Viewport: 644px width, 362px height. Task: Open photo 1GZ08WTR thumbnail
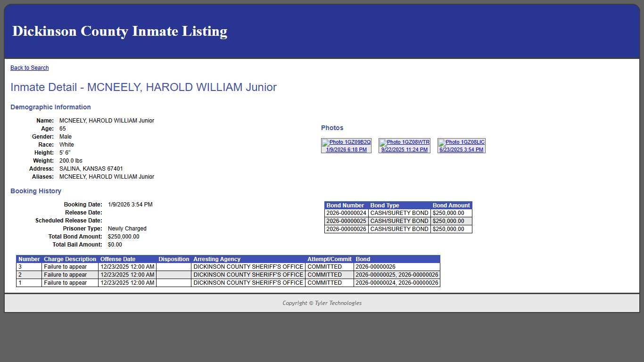[404, 142]
